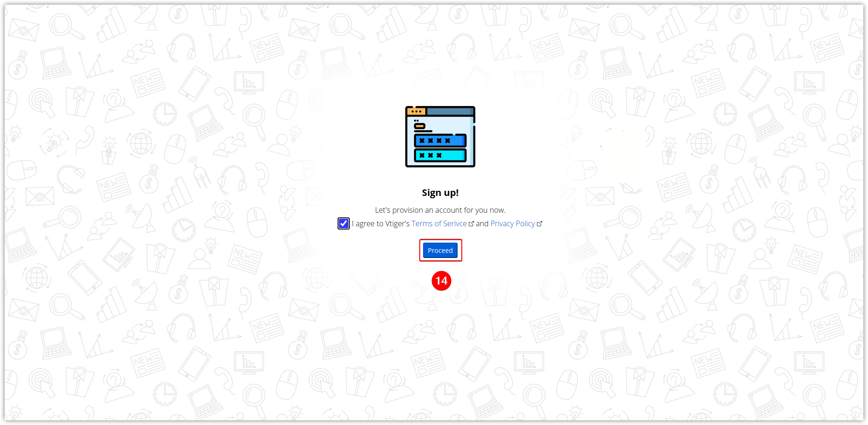
Task: Open the Terms of Serivce link
Action: pyautogui.click(x=439, y=223)
